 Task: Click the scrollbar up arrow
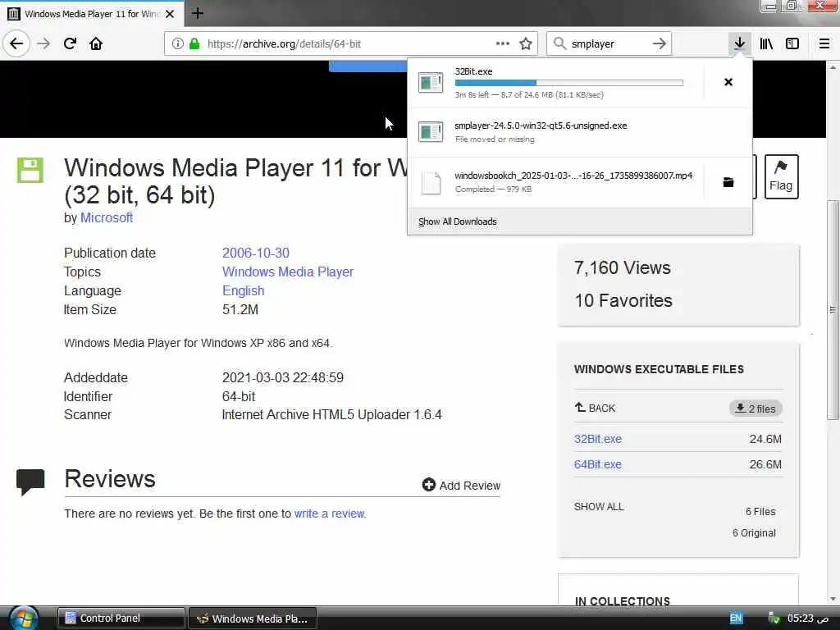click(x=832, y=67)
